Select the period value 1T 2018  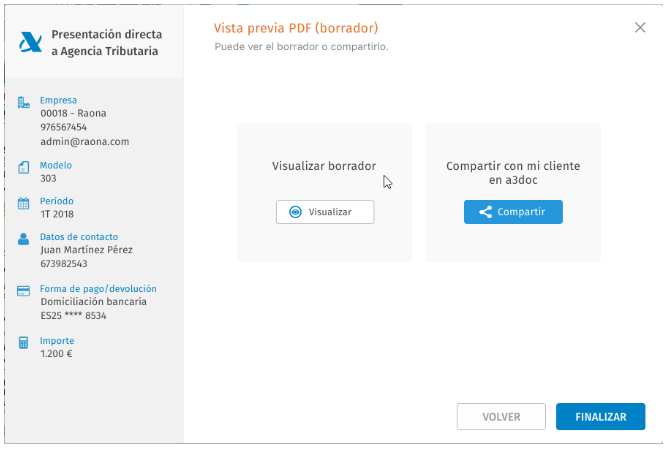click(57, 214)
